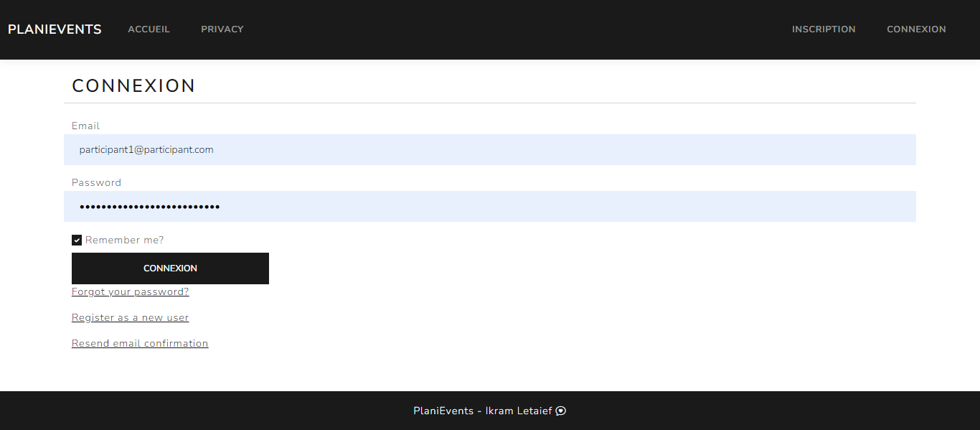Submit with the black Connexion button

tap(170, 268)
